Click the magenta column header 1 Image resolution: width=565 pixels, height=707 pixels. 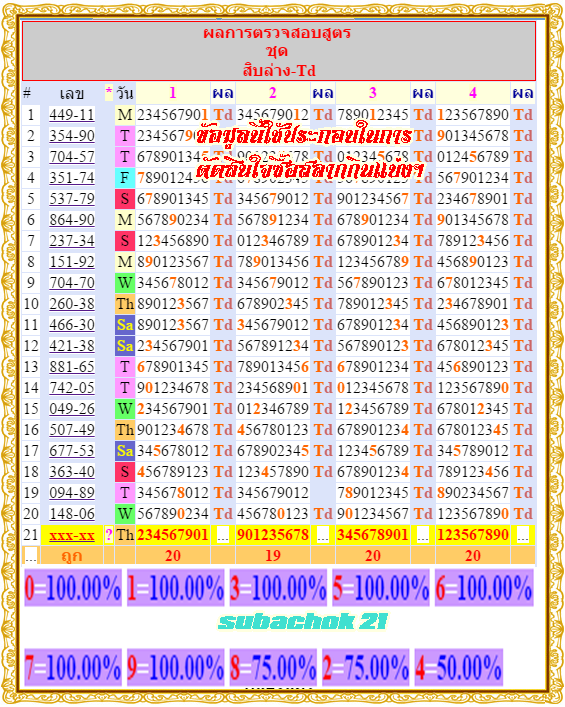[173, 93]
